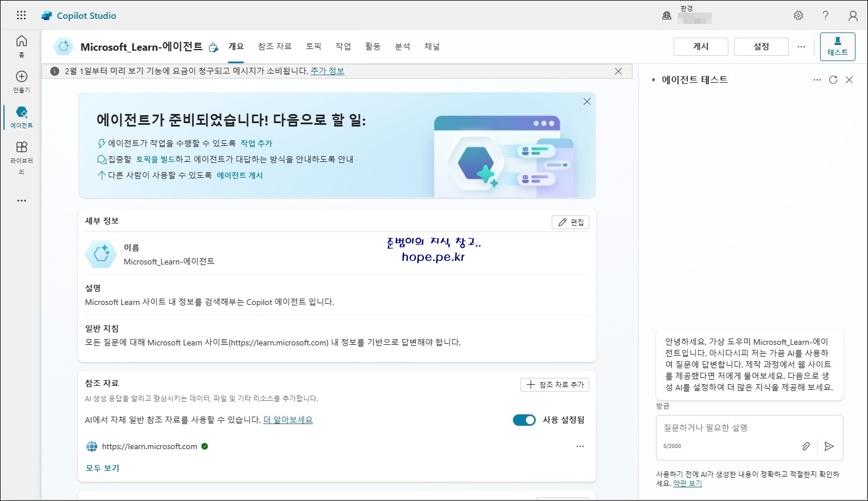Click the green verified check beside learn.microsoft.com

(205, 446)
